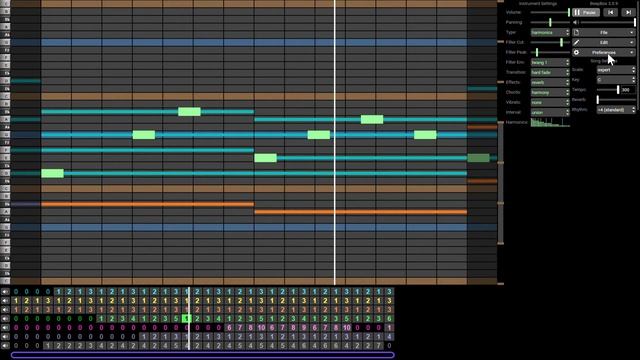The image size is (640, 360).
Task: Click the vertical octave scrollbar beside piano roll
Action: pos(500,182)
